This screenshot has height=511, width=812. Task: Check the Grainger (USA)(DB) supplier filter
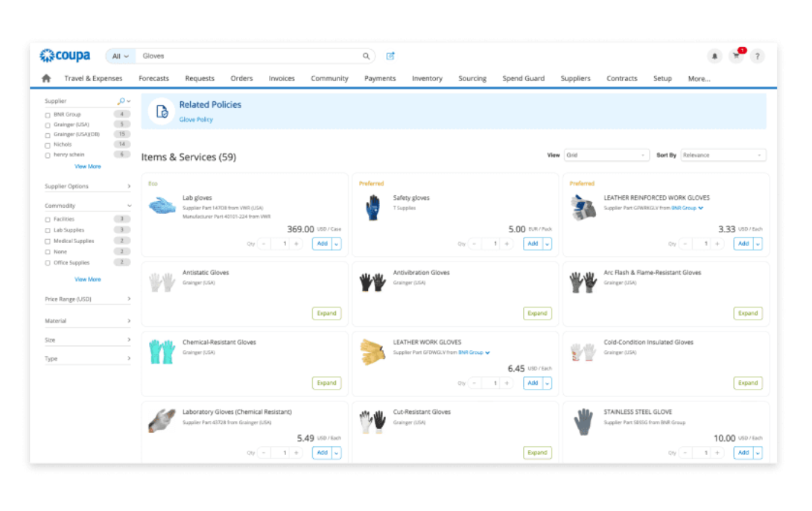tap(48, 135)
